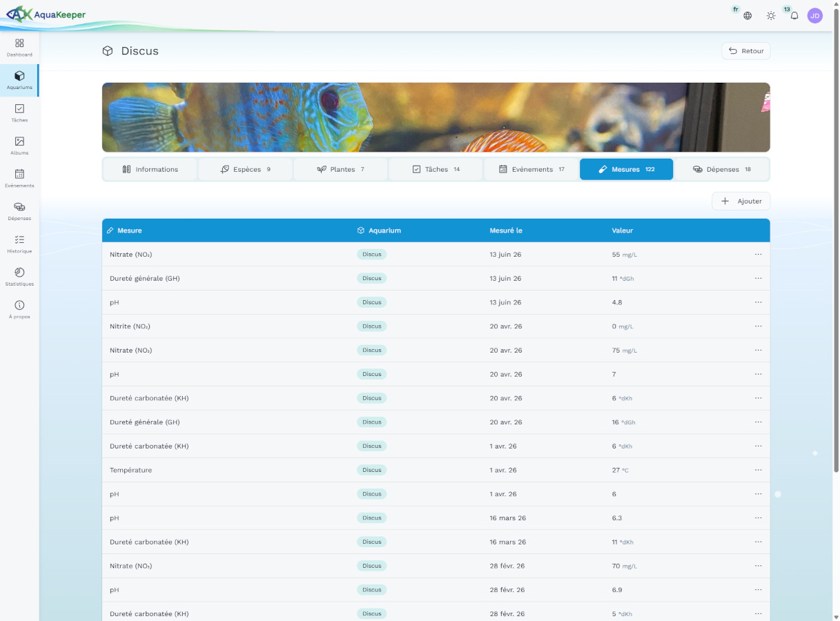
Task: Click the 16 mars 26 date in pH row
Action: 507,518
